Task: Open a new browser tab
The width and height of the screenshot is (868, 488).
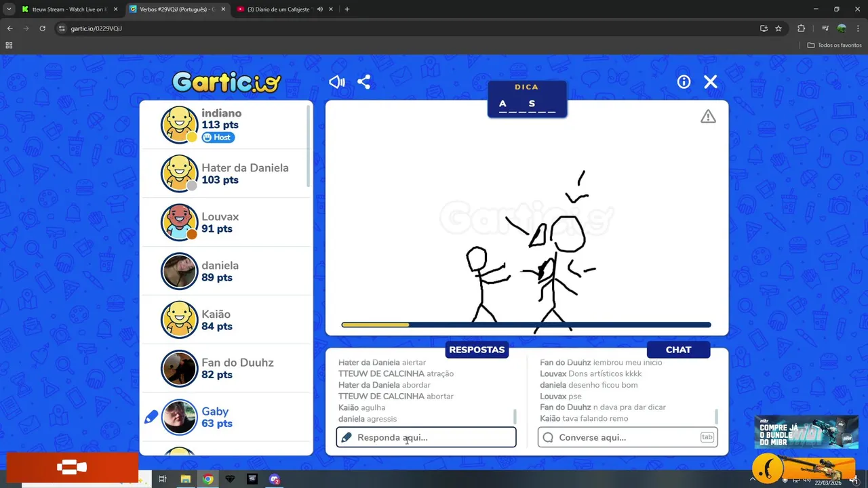Action: (x=347, y=9)
